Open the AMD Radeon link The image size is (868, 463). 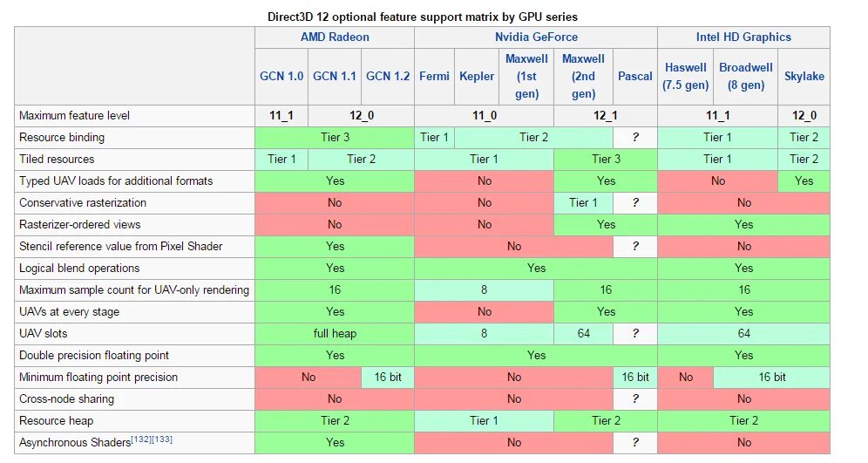pos(335,37)
